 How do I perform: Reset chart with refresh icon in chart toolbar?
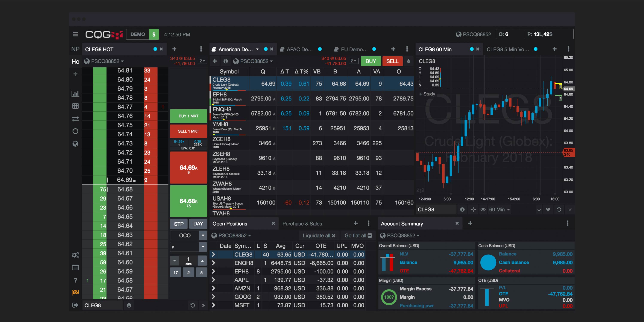pyautogui.click(x=559, y=210)
